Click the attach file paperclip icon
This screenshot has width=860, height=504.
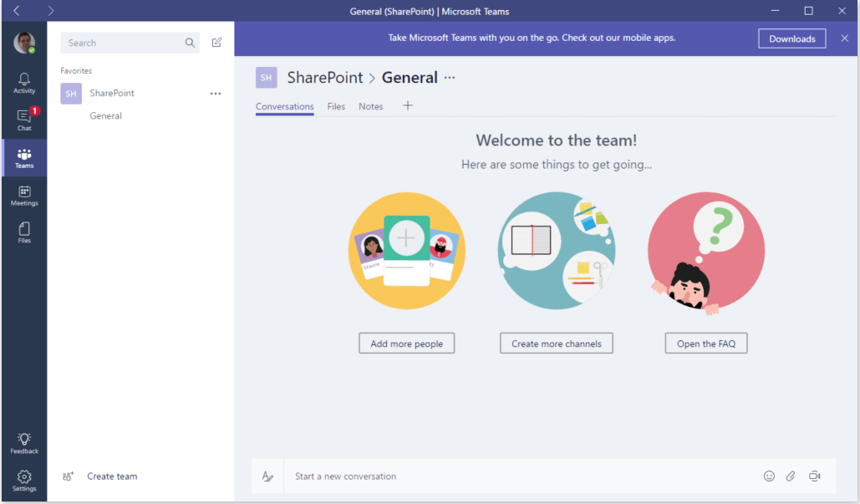coord(791,476)
